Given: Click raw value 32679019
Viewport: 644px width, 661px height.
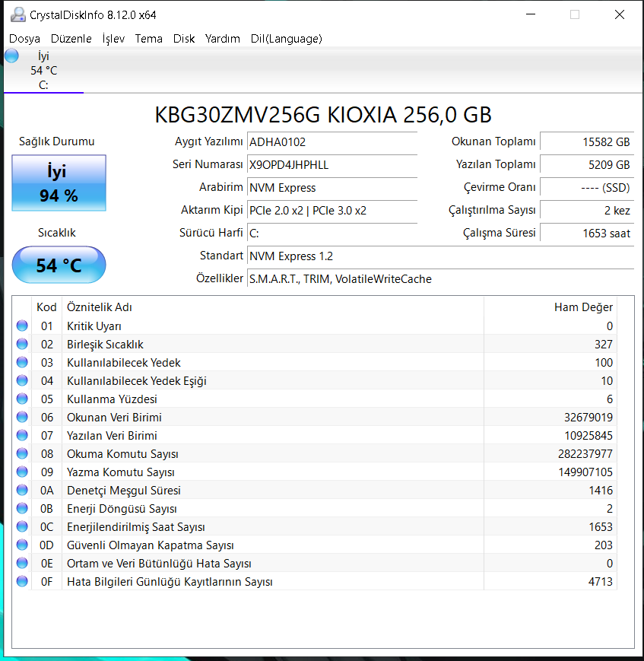Looking at the screenshot, I should point(588,418).
